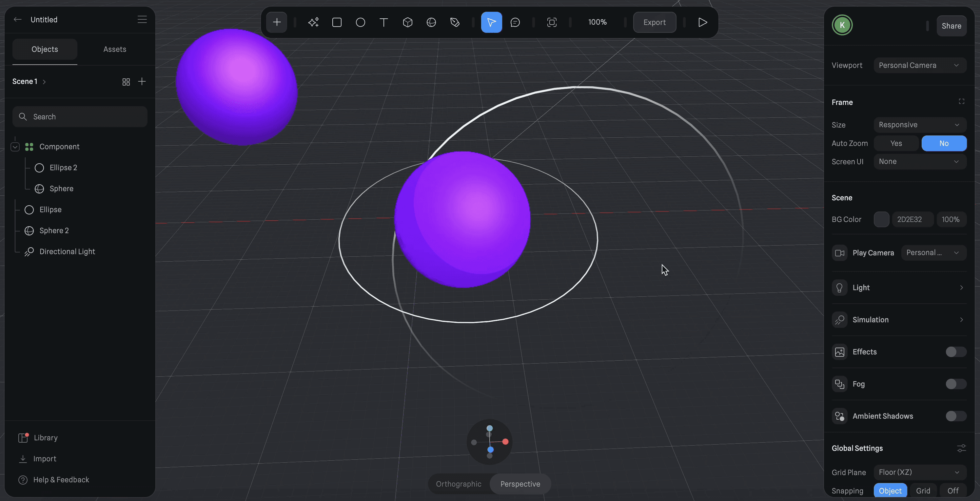Viewport: 980px width, 501px height.
Task: Click the Share button
Action: pyautogui.click(x=951, y=26)
